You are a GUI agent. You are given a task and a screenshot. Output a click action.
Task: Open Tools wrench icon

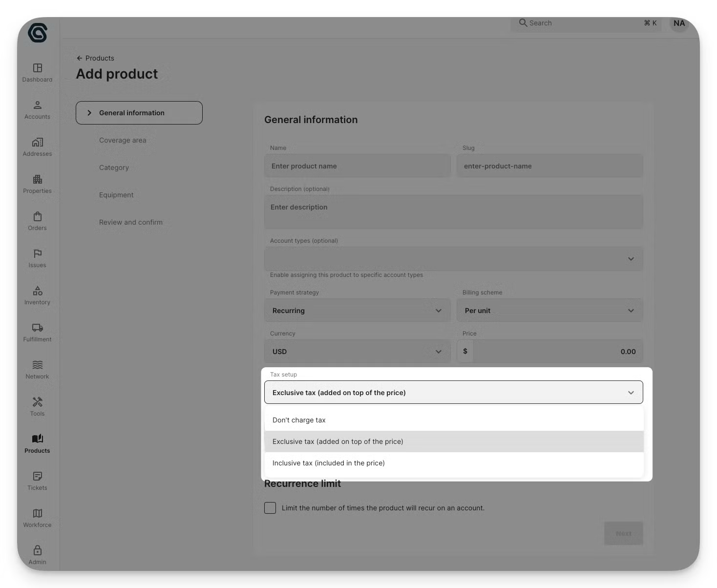pyautogui.click(x=38, y=402)
